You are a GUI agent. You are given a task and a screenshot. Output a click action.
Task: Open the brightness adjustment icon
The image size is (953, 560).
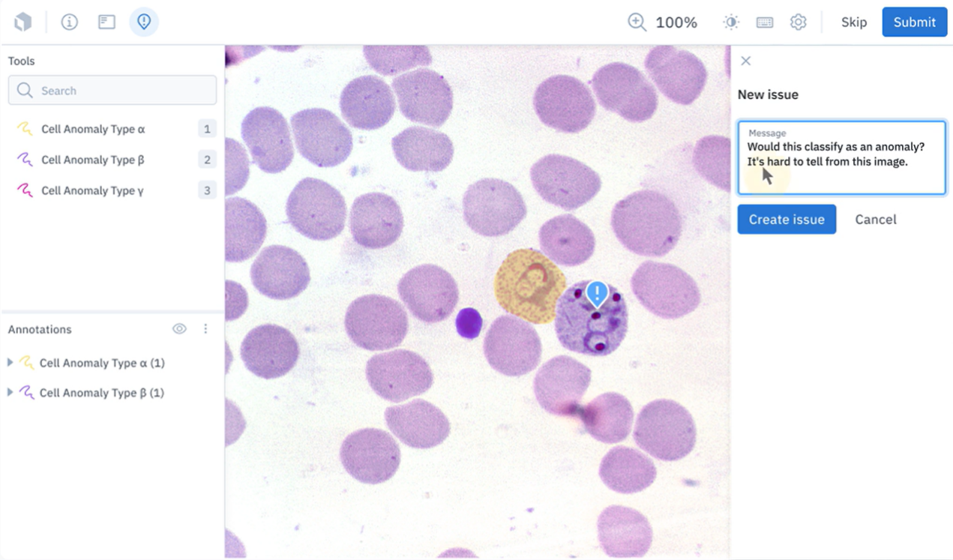point(731,22)
